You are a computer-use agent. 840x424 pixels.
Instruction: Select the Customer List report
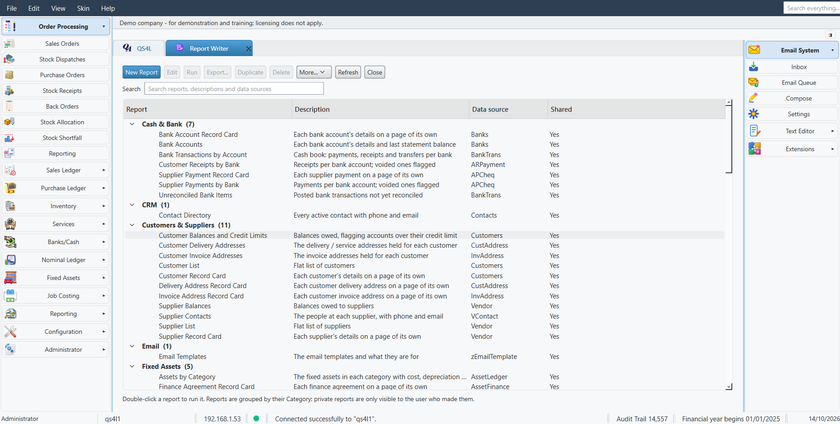[x=179, y=265]
